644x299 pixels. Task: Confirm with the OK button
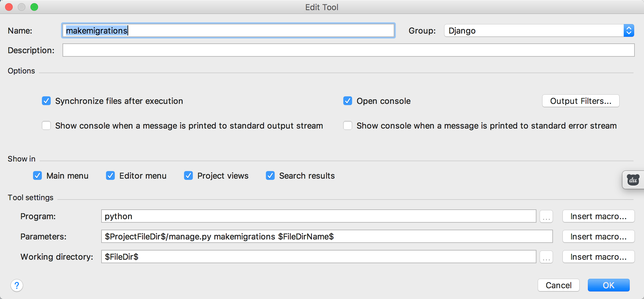(608, 285)
